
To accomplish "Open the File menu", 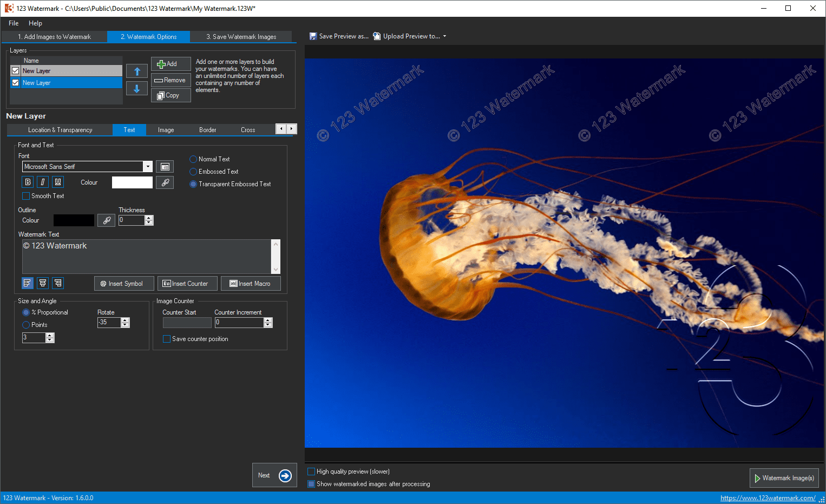I will [14, 23].
